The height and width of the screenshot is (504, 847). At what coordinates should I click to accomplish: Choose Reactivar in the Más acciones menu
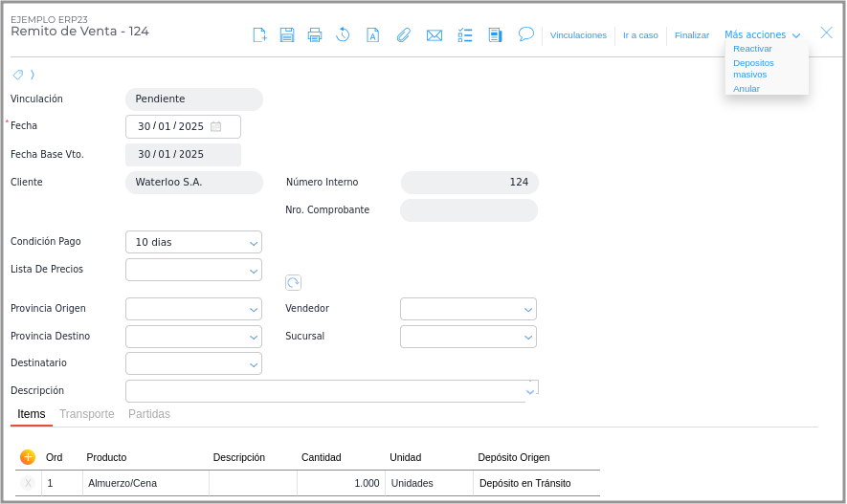pos(752,49)
